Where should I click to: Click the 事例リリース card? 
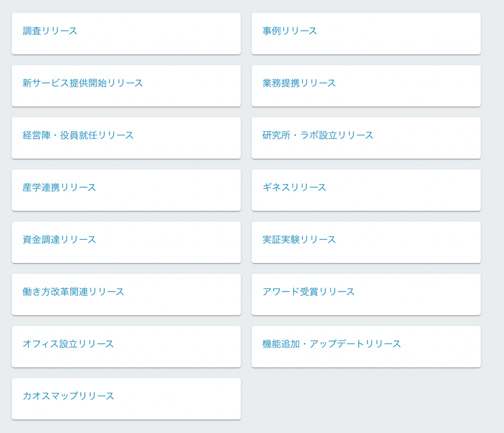click(366, 34)
